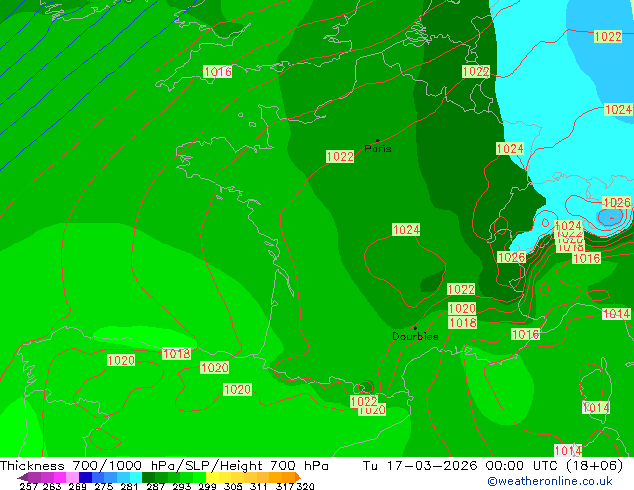The height and width of the screenshot is (490, 634).
Task: Click the forecast time 'Tu 17-03-2026 00:00 UTC (18+06)'
Action: coord(493,466)
